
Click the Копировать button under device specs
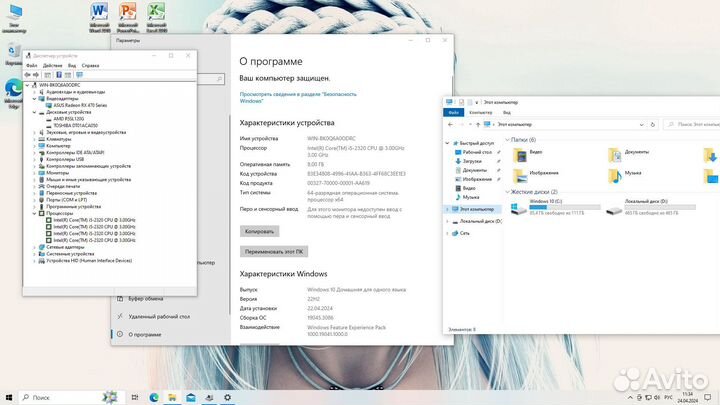point(259,231)
